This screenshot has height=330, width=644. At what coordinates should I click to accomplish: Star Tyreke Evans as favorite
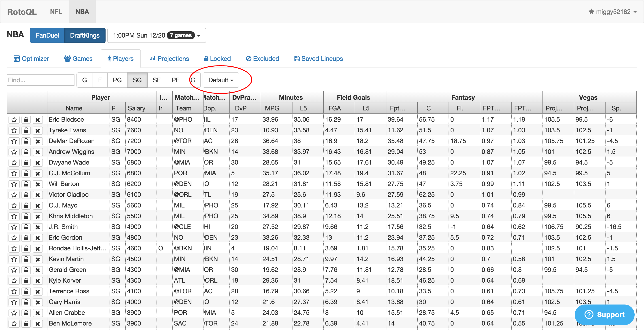(x=14, y=130)
